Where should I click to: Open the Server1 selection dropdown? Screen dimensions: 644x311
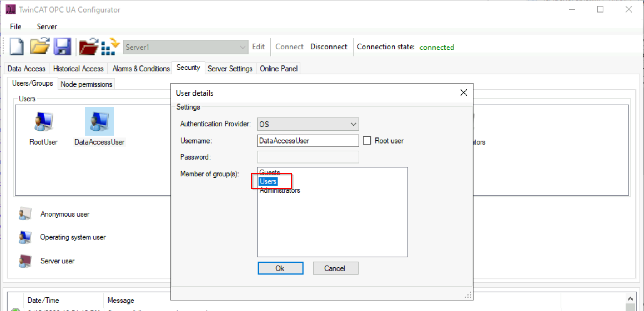coord(186,47)
